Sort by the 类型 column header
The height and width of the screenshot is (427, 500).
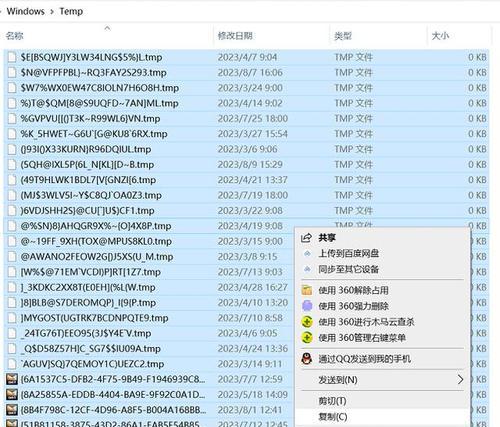(343, 36)
